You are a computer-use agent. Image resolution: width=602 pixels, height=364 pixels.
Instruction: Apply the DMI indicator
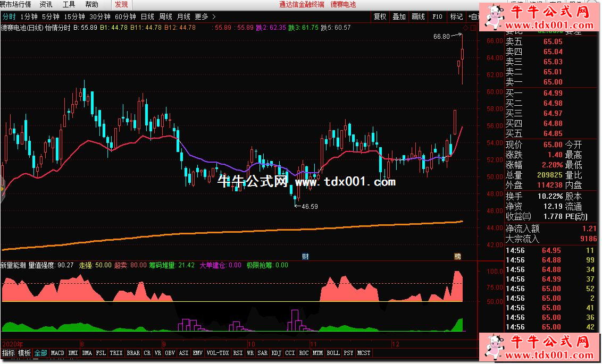tap(73, 353)
